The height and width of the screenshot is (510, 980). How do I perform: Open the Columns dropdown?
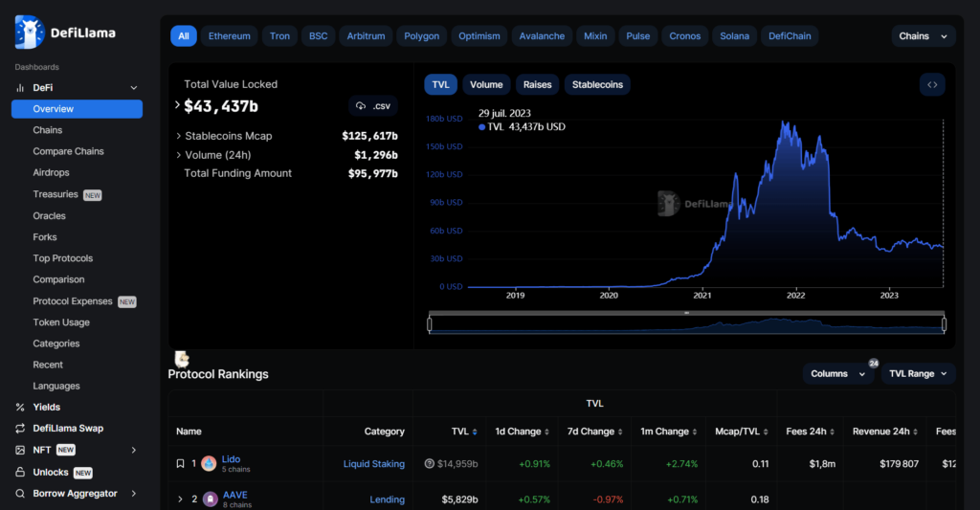[837, 374]
